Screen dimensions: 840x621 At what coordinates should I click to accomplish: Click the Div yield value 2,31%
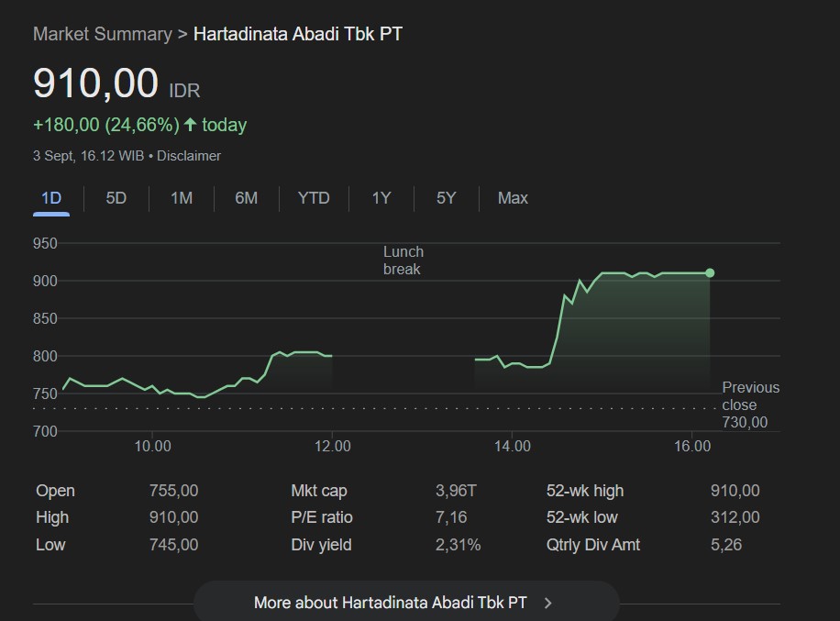coord(458,545)
